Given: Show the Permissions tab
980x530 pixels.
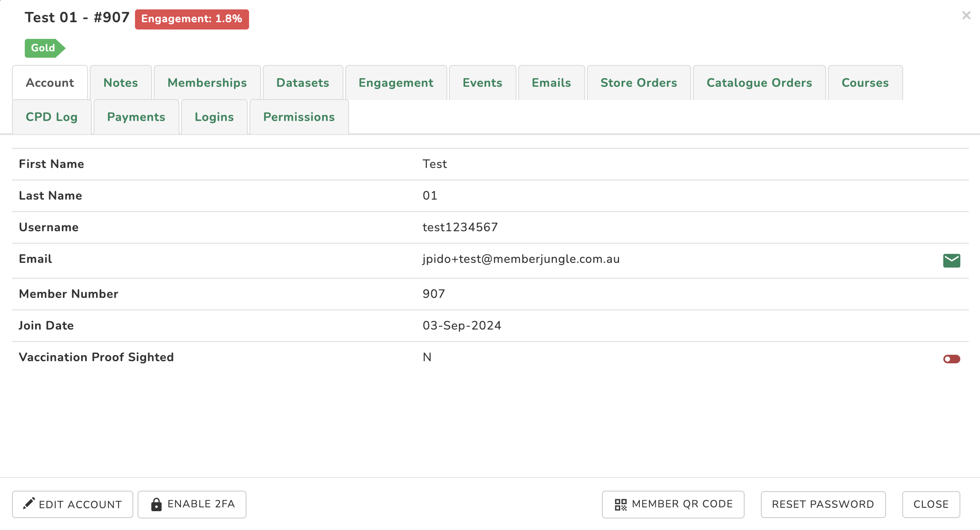Looking at the screenshot, I should click(x=299, y=117).
